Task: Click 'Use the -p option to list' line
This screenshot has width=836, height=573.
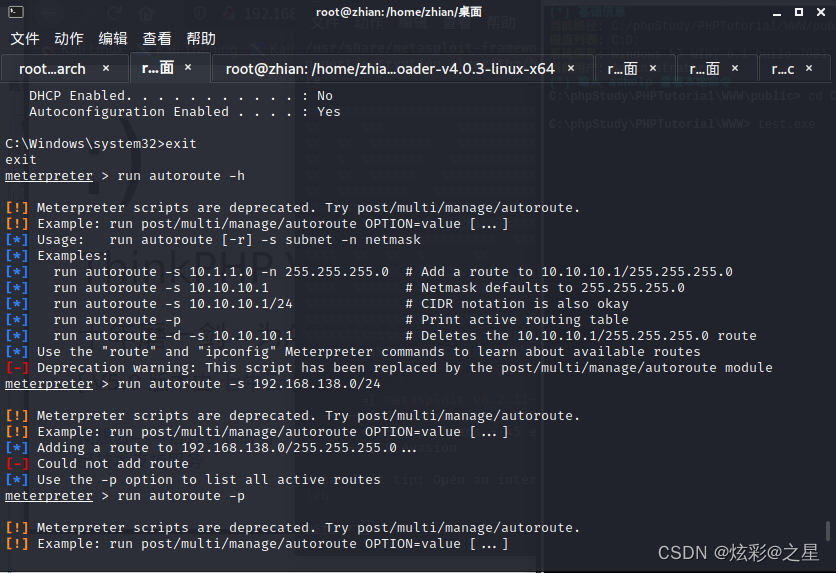Action: (x=193, y=480)
